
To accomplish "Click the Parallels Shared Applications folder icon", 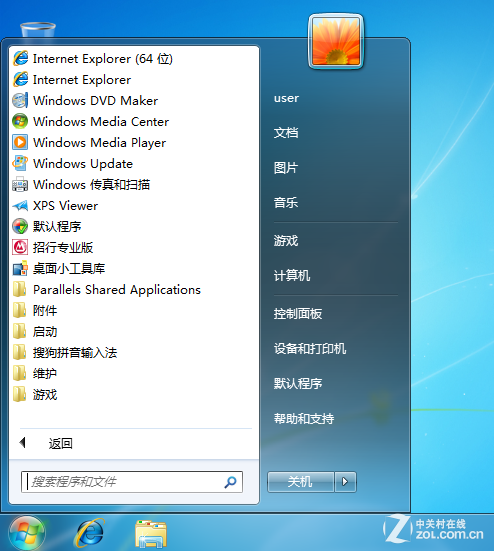I will click(x=20, y=290).
